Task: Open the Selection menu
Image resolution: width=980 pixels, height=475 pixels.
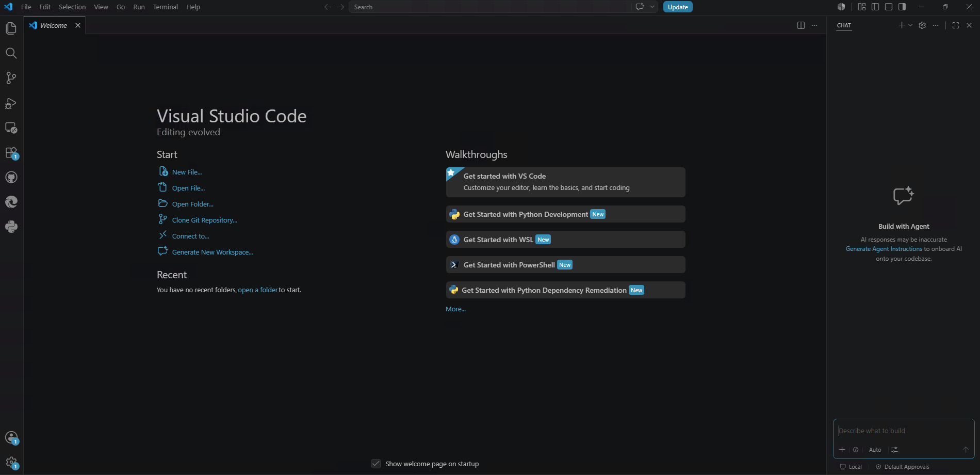Action: [72, 7]
